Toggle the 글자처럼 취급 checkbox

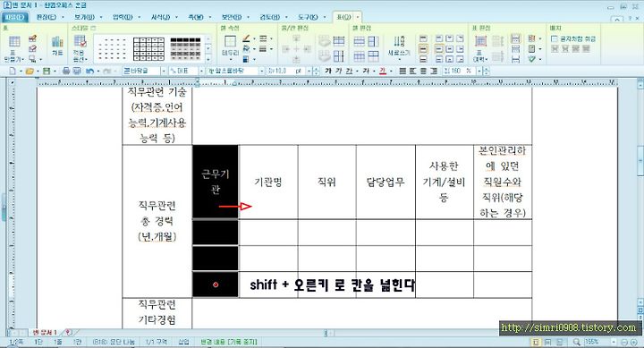[555, 39]
